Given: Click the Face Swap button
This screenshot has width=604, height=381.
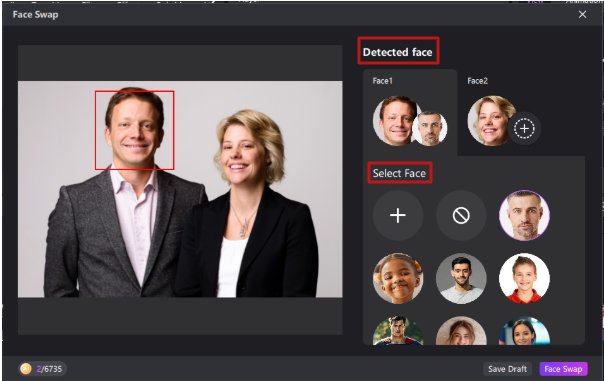Looking at the screenshot, I should [x=563, y=369].
